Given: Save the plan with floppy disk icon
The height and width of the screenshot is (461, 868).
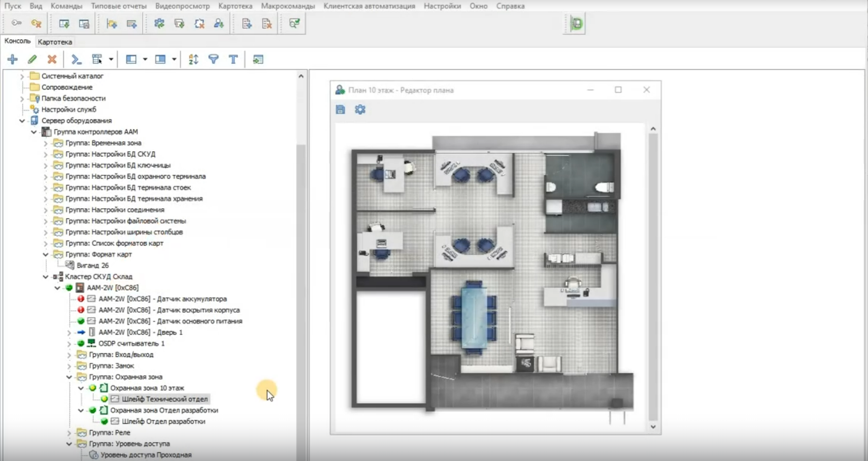Looking at the screenshot, I should click(x=340, y=110).
